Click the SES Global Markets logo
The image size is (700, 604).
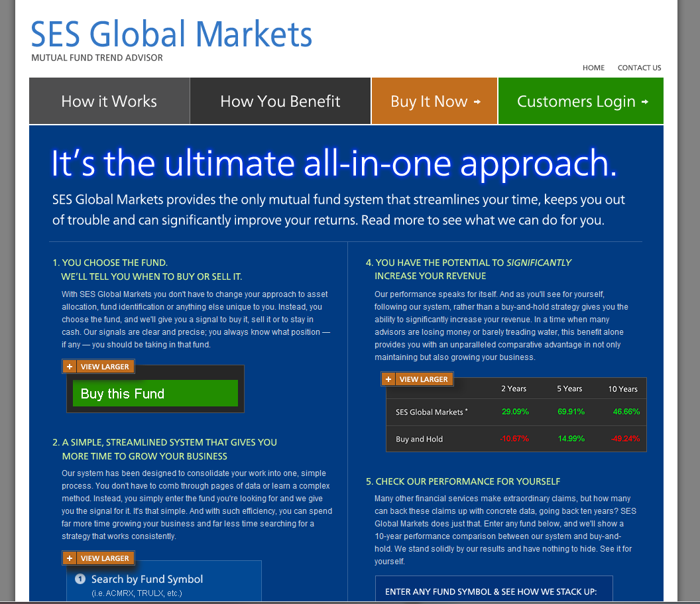[x=171, y=34]
